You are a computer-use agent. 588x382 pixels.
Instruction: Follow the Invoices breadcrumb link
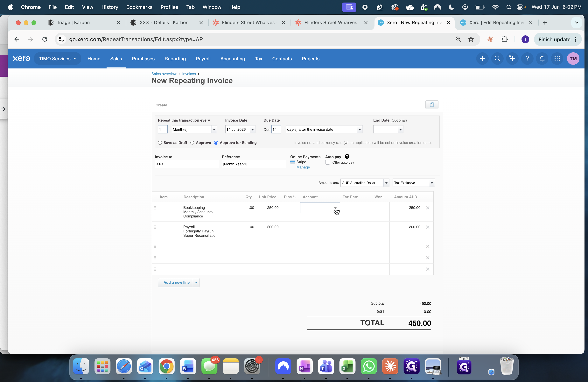pos(189,74)
